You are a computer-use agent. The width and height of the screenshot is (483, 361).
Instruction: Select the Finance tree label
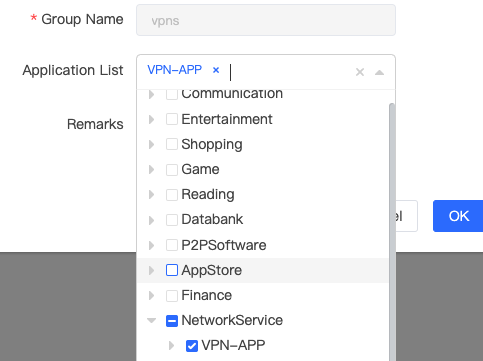pyautogui.click(x=206, y=295)
